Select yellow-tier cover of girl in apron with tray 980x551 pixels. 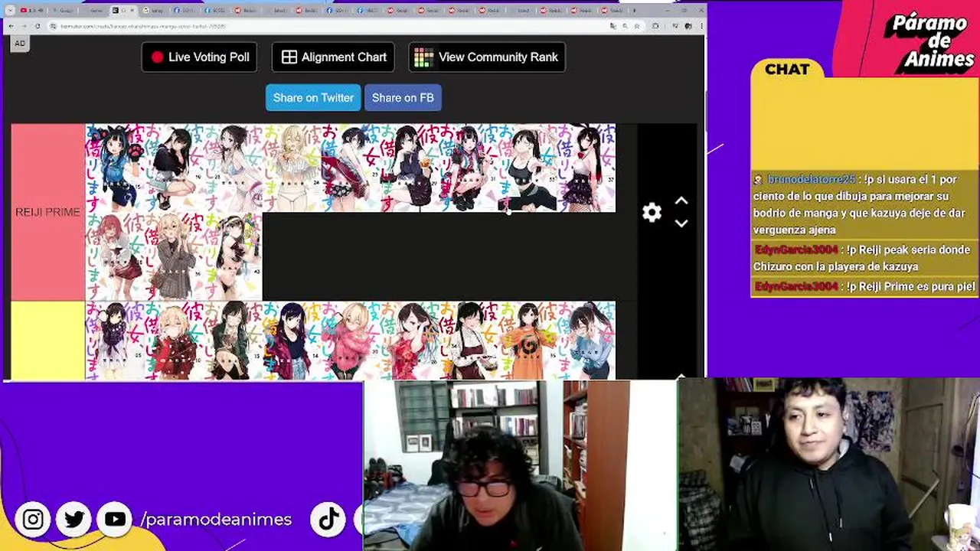469,341
